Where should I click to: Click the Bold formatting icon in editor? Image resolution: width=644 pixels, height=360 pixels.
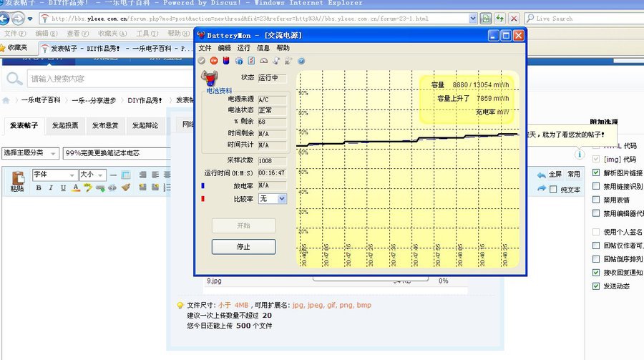39,188
